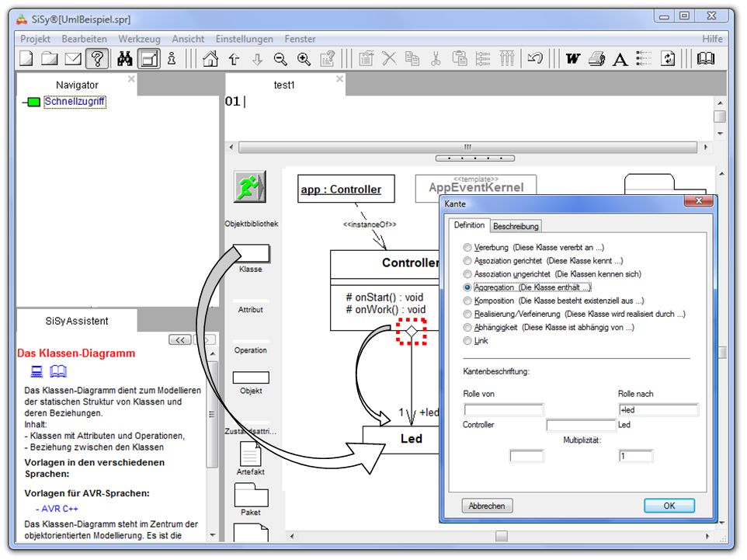Select the Vererbung radio button
This screenshot has width=747, height=560.
pyautogui.click(x=467, y=248)
